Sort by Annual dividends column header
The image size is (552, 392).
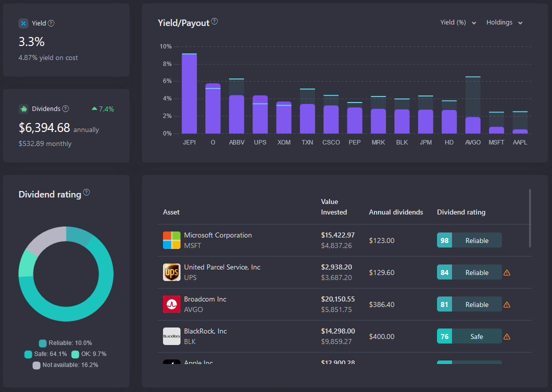[x=395, y=212]
